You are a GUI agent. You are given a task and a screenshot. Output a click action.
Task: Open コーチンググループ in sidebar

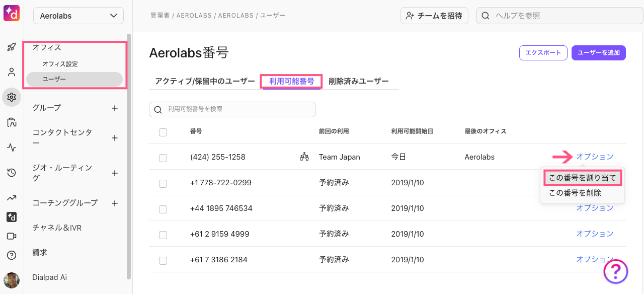pos(65,203)
